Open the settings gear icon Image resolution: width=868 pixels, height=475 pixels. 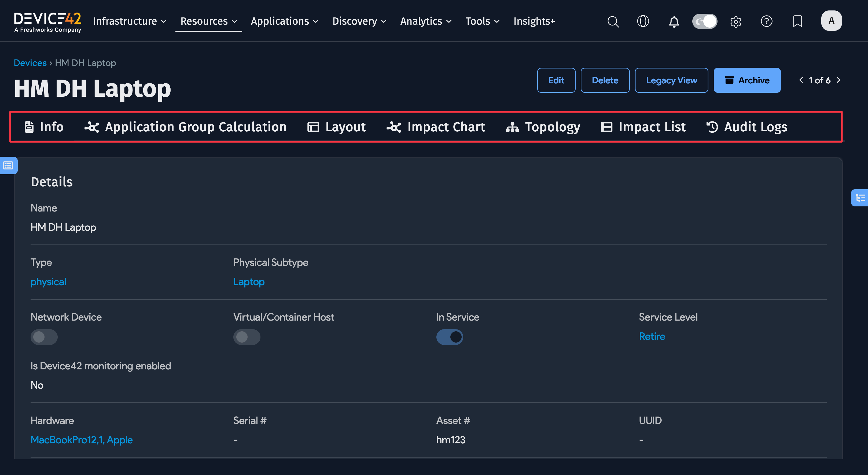(x=735, y=22)
